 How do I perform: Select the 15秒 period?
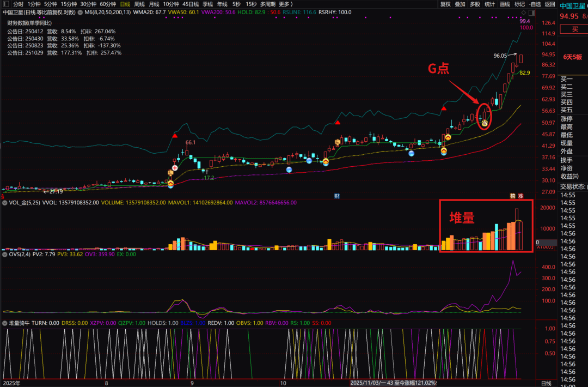point(251,4)
